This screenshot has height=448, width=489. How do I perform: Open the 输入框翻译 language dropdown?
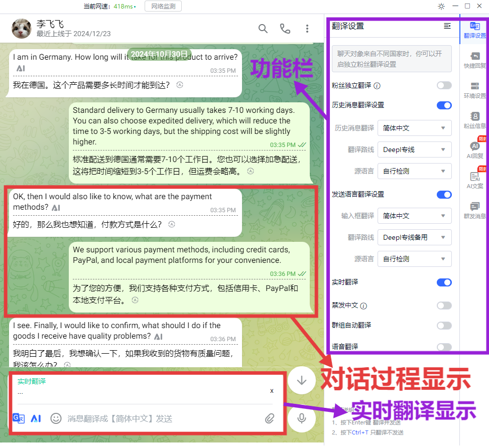pos(414,216)
